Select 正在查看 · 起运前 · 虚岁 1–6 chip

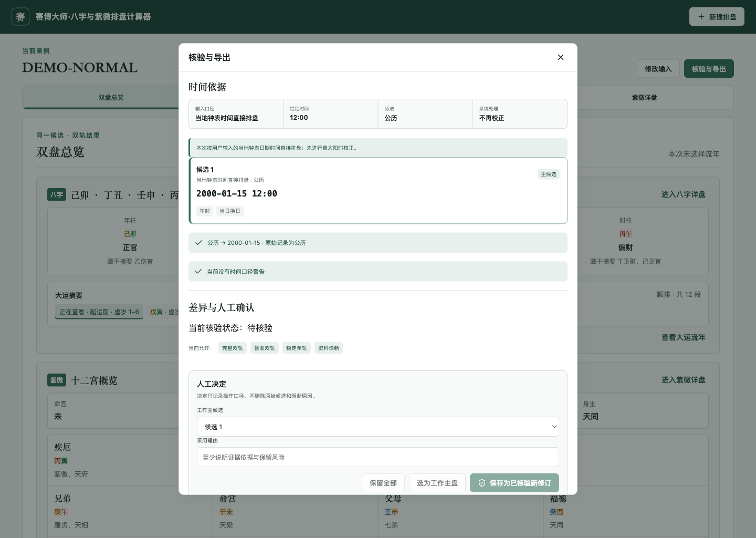pyautogui.click(x=99, y=312)
